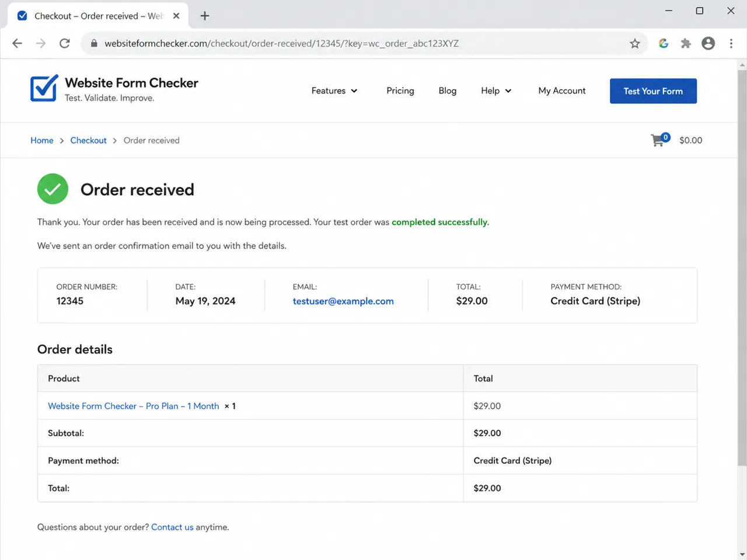Screen dimensions: 747x560
Task: Click the Website Form Checker site title
Action: [x=131, y=83]
